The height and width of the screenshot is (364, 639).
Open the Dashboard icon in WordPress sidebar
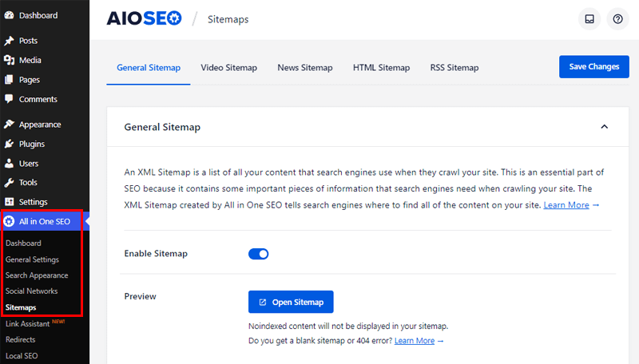9,15
